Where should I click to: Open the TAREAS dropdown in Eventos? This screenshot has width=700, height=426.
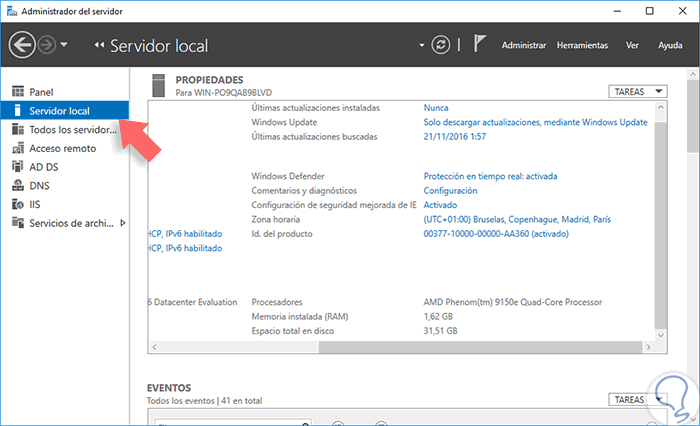coord(638,400)
